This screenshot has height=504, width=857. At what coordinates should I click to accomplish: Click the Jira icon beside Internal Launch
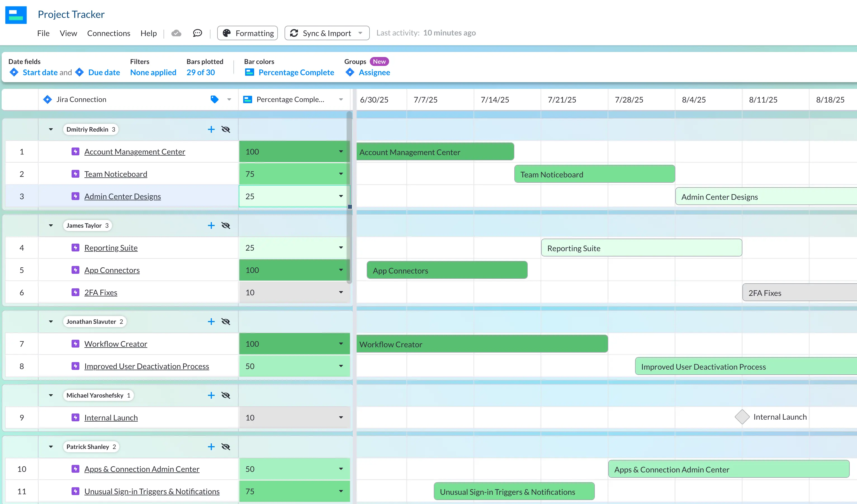(x=75, y=417)
